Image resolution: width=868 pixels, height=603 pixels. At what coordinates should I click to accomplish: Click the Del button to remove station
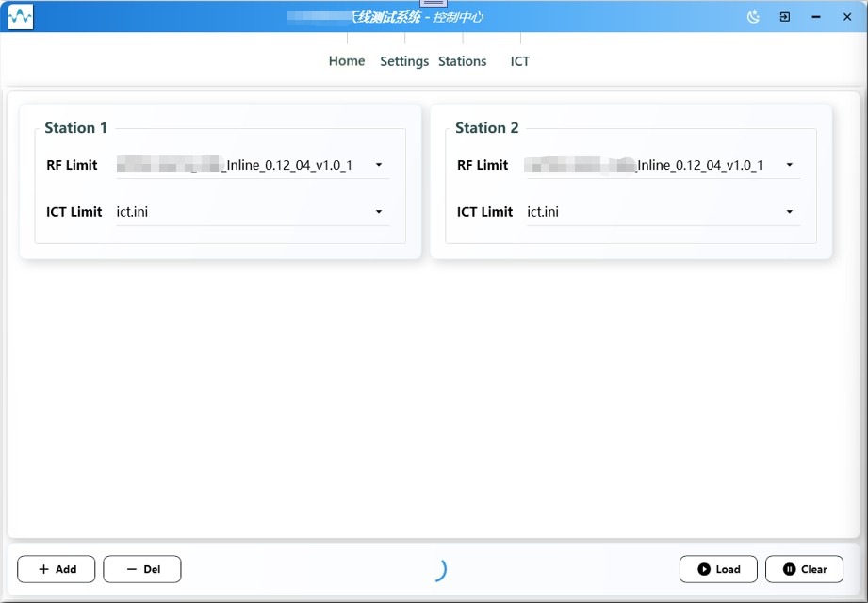pyautogui.click(x=142, y=569)
